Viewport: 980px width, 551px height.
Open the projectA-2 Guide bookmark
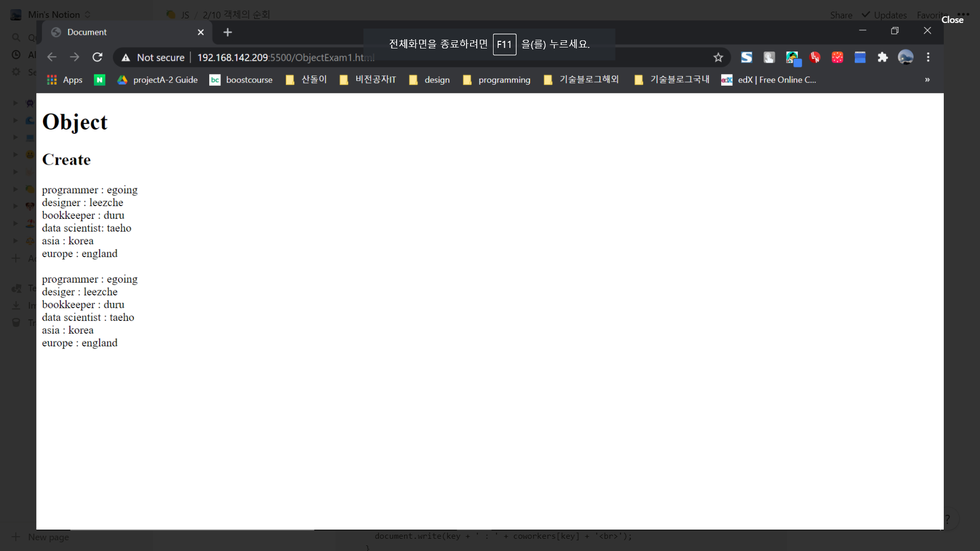coord(157,80)
